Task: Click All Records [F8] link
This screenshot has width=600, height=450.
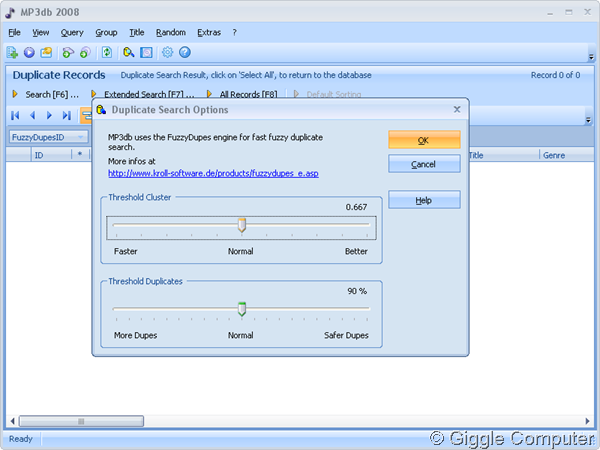Action: (248, 95)
